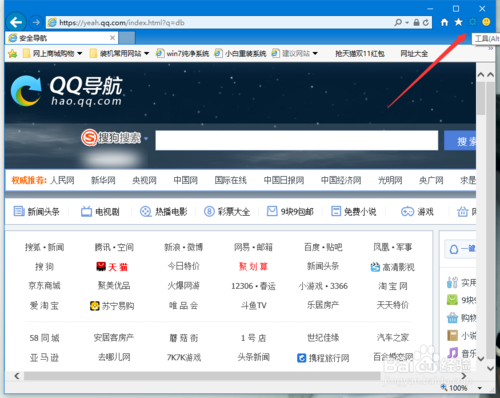Open 12306·春运 link
This screenshot has height=398, width=500.
(x=253, y=286)
